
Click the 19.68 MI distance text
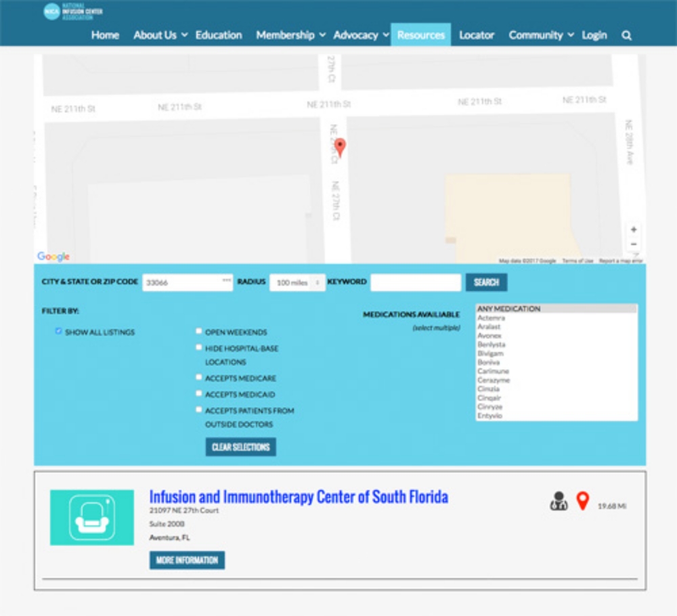coord(612,506)
